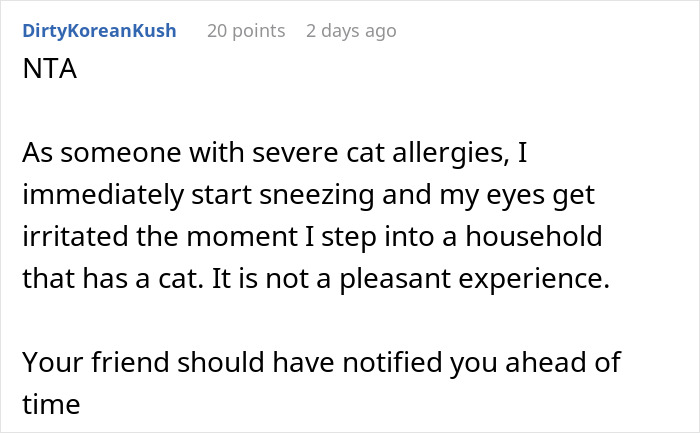Click the word irritated in the comment
Screen dimensions: 700x433
pyautogui.click(x=75, y=237)
